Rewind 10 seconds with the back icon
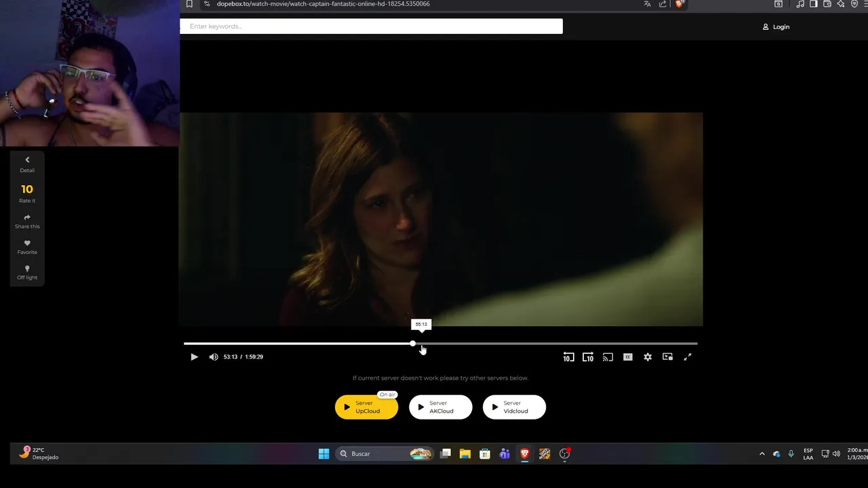 (568, 357)
